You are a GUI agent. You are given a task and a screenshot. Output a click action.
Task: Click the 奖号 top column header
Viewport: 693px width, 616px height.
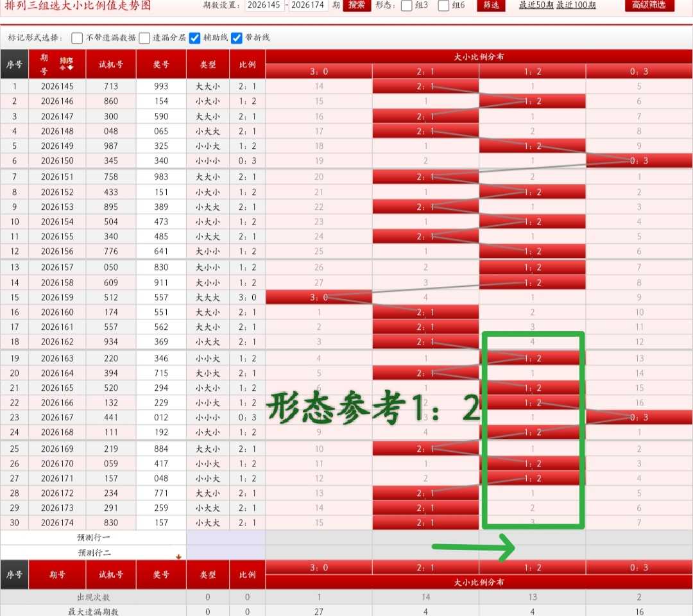coord(161,65)
